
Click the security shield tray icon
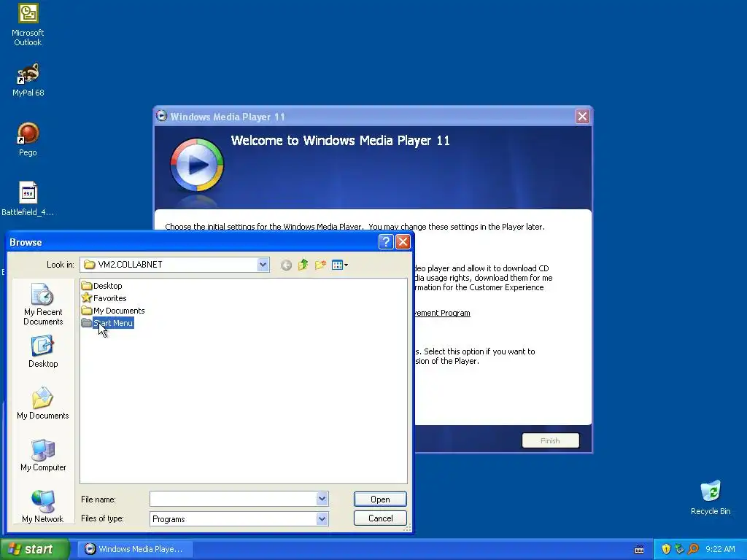coord(666,549)
